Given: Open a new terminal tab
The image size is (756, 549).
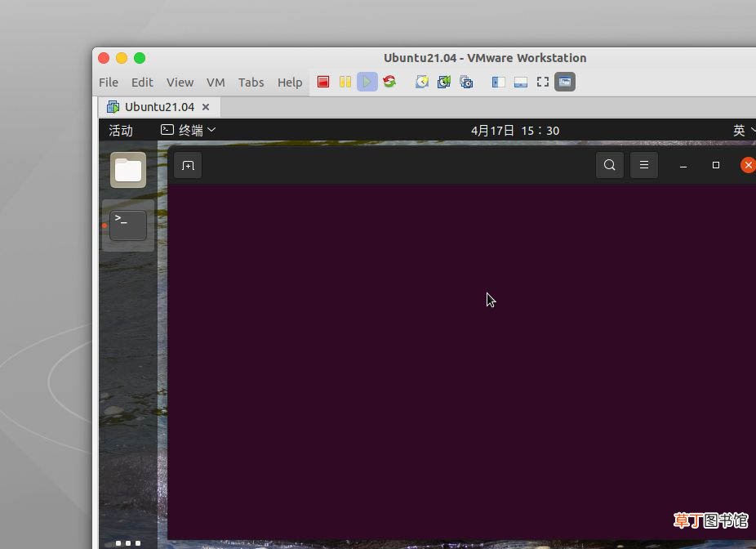Looking at the screenshot, I should (x=188, y=166).
